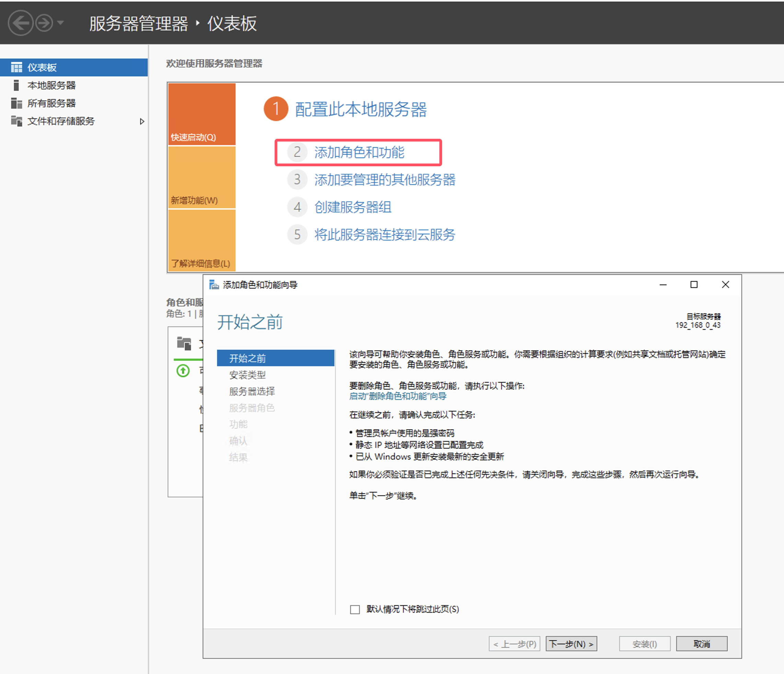784x674 pixels.
Task: Click the File and Storage Services (文件和存储服务) icon
Action: click(x=16, y=121)
